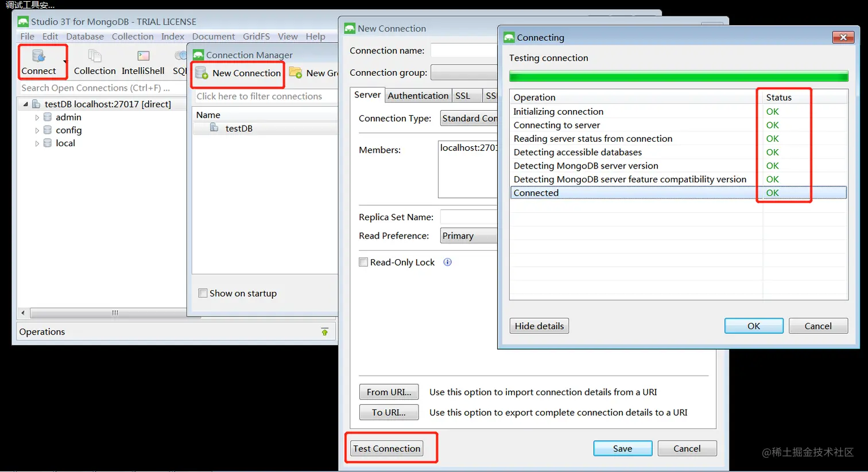Open the Document menu
Screen dimensions: 868x472
pos(214,36)
